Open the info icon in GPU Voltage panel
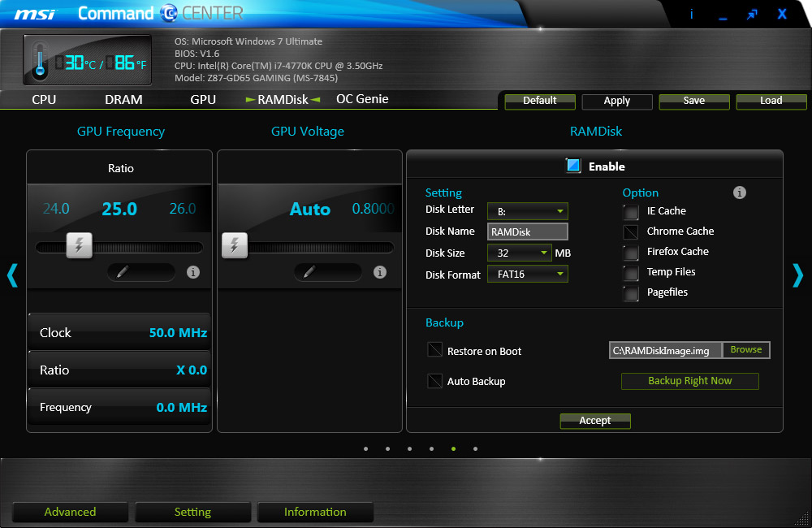The image size is (812, 528). tap(379, 272)
